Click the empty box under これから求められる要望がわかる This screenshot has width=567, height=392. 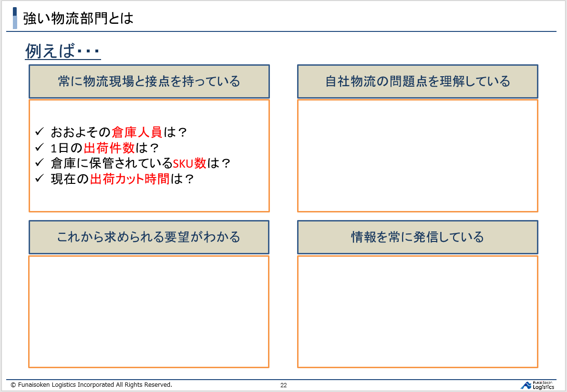point(149,312)
